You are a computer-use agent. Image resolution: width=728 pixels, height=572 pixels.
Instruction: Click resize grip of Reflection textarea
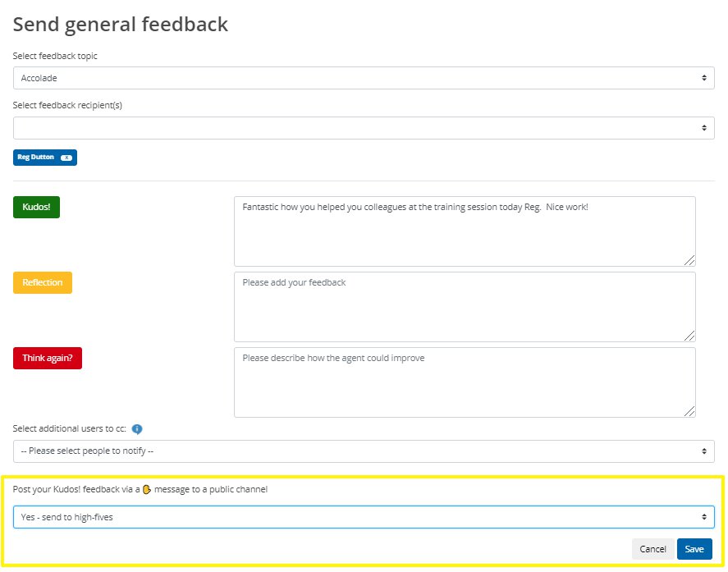pos(689,336)
